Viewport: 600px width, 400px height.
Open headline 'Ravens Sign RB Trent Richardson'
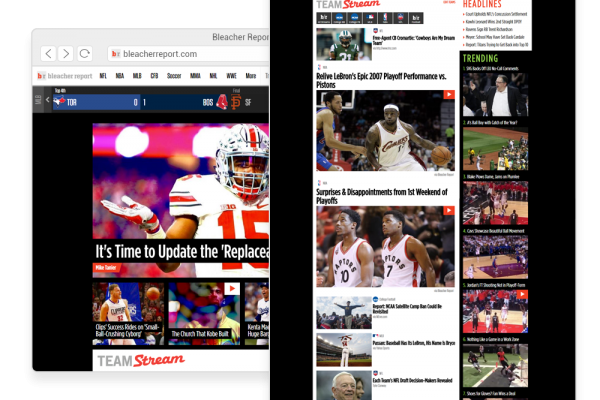tap(489, 29)
